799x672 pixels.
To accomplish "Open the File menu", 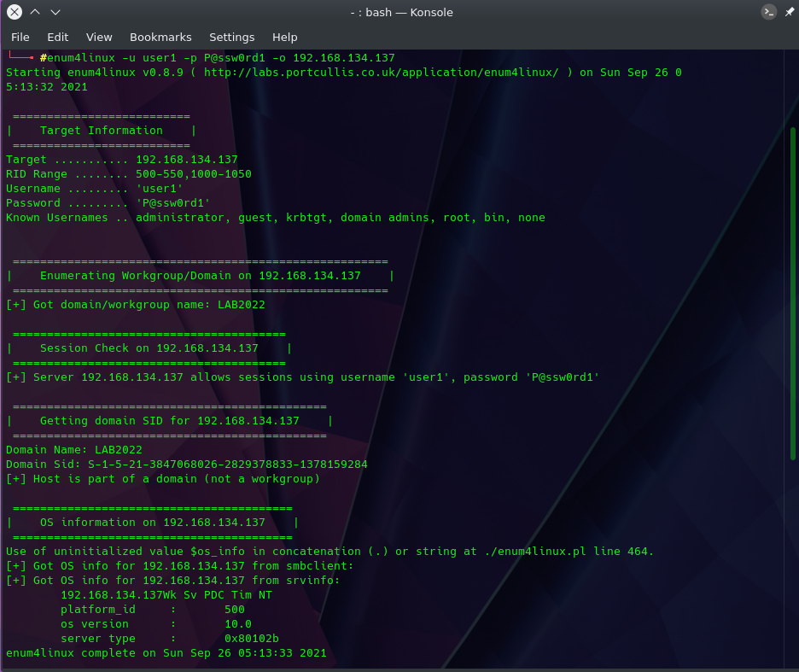I will coord(20,38).
